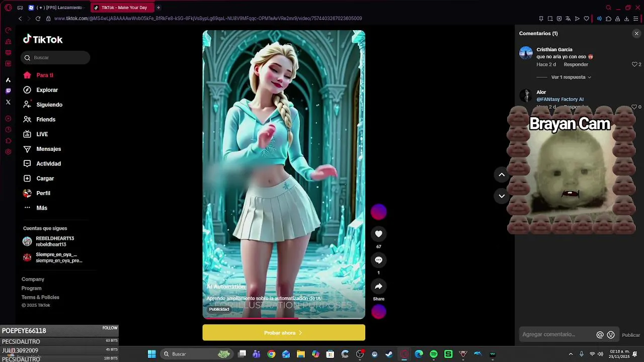Go back in browser history
Image resolution: width=644 pixels, height=362 pixels.
coord(20,19)
